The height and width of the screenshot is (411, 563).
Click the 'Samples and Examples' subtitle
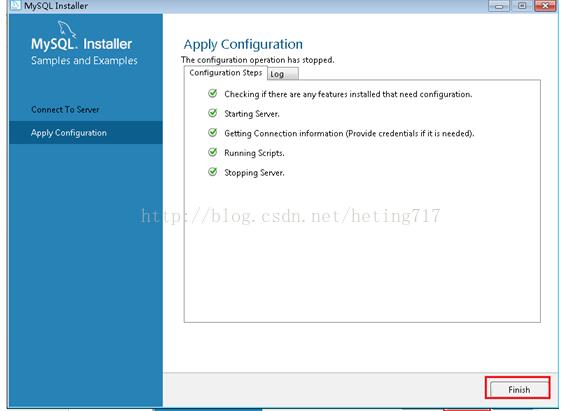pos(84,60)
